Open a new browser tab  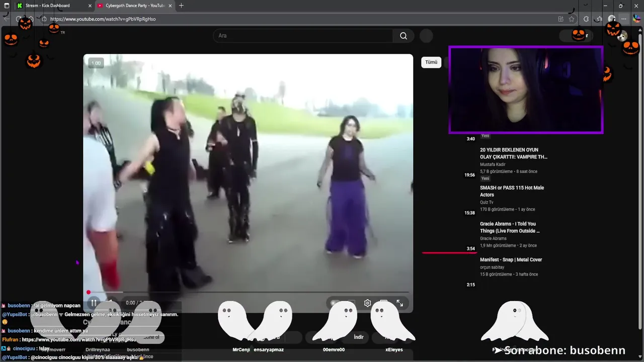(181, 6)
